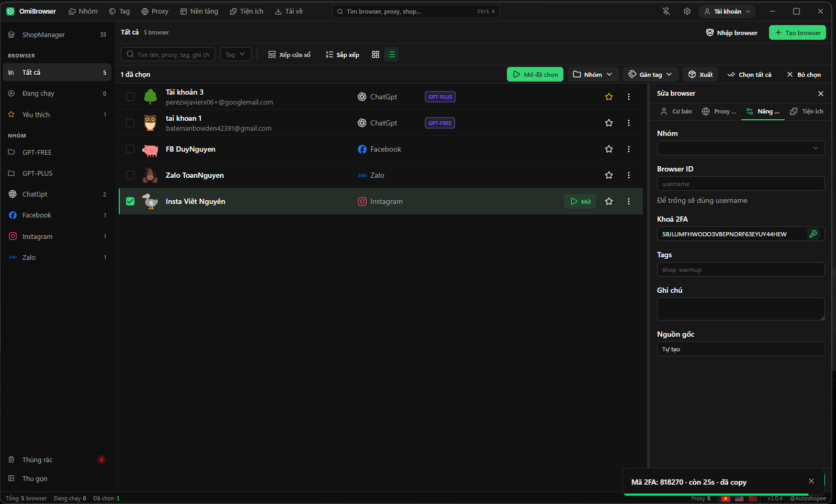Open the Tag filter dropdown
This screenshot has height=504, width=836.
(x=236, y=54)
